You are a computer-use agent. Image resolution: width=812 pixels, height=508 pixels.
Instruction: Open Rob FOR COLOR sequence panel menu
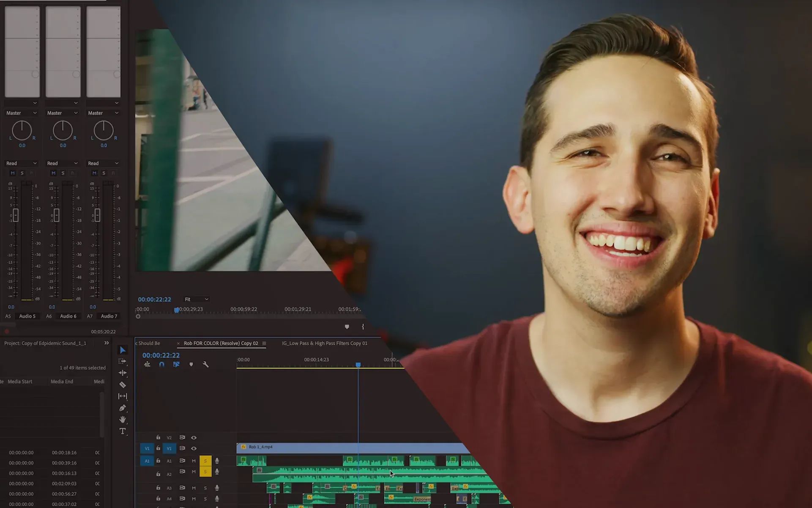[x=264, y=343]
